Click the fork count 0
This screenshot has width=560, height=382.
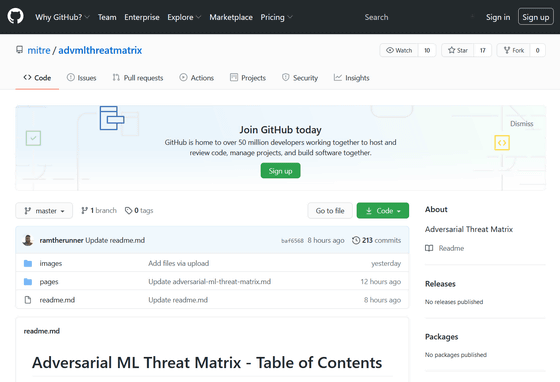click(538, 50)
